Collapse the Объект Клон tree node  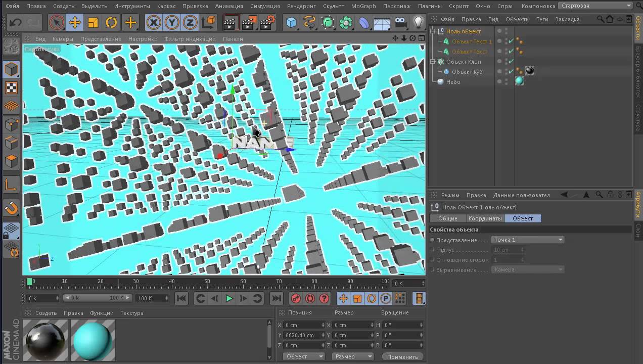(433, 62)
